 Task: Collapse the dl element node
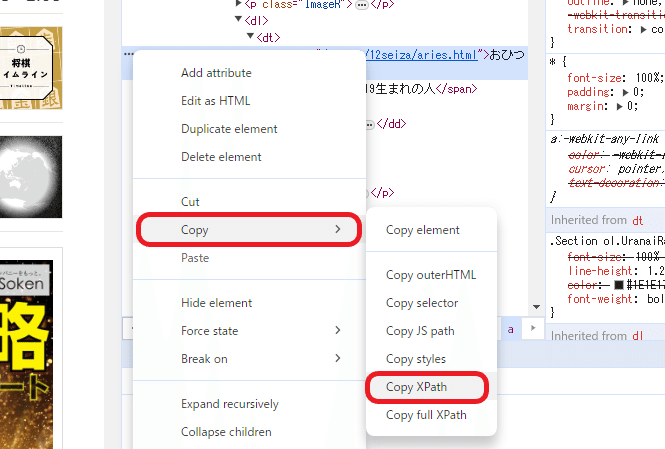click(238, 20)
